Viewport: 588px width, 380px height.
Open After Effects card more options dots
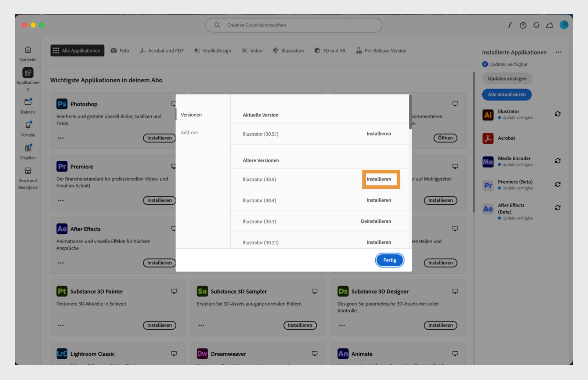tap(61, 263)
